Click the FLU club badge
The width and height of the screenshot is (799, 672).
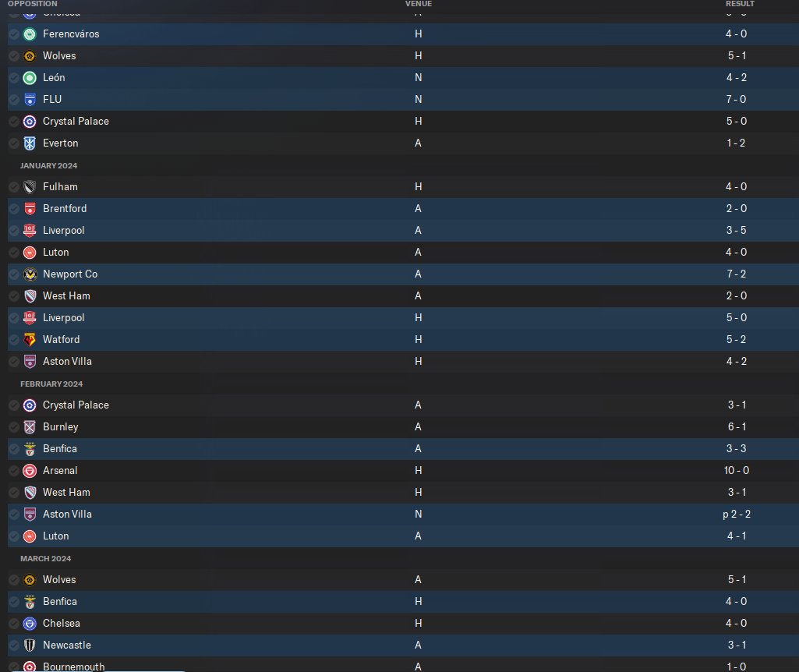coord(30,100)
